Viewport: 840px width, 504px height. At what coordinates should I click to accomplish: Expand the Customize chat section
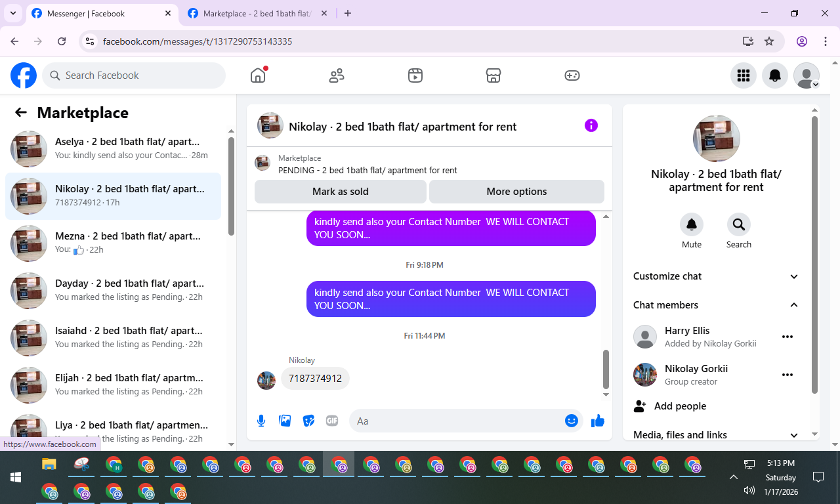(x=717, y=276)
